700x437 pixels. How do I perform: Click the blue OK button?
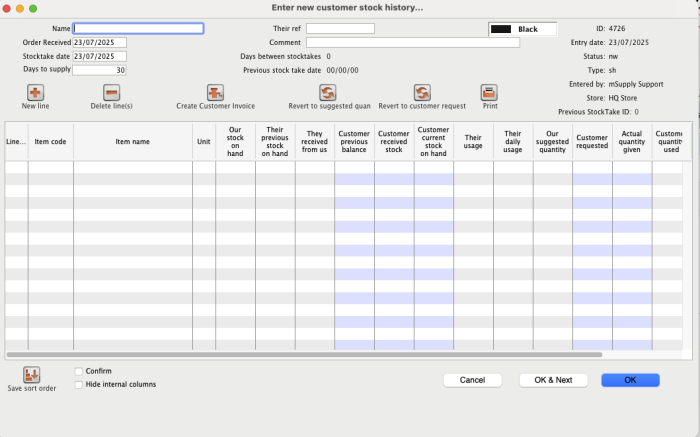[630, 380]
